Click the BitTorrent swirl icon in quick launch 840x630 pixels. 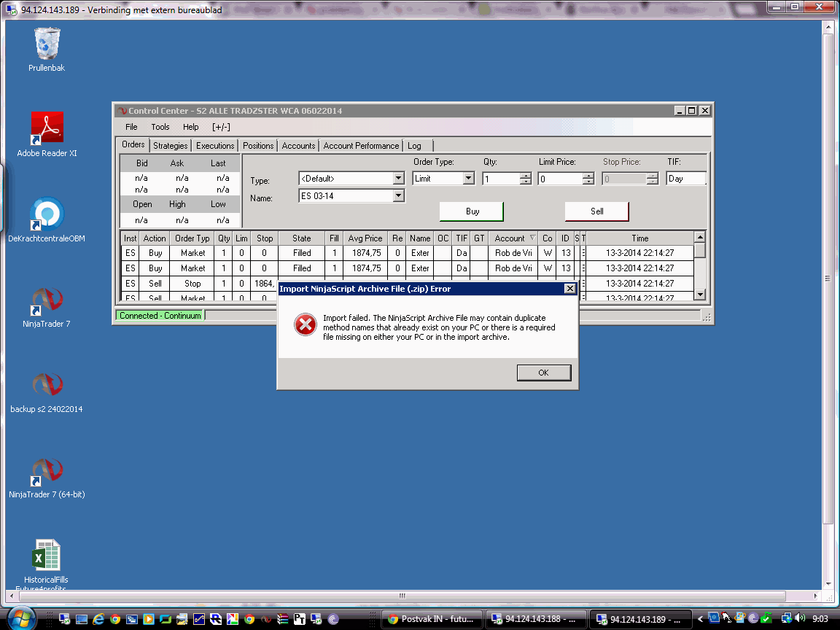coord(333,619)
